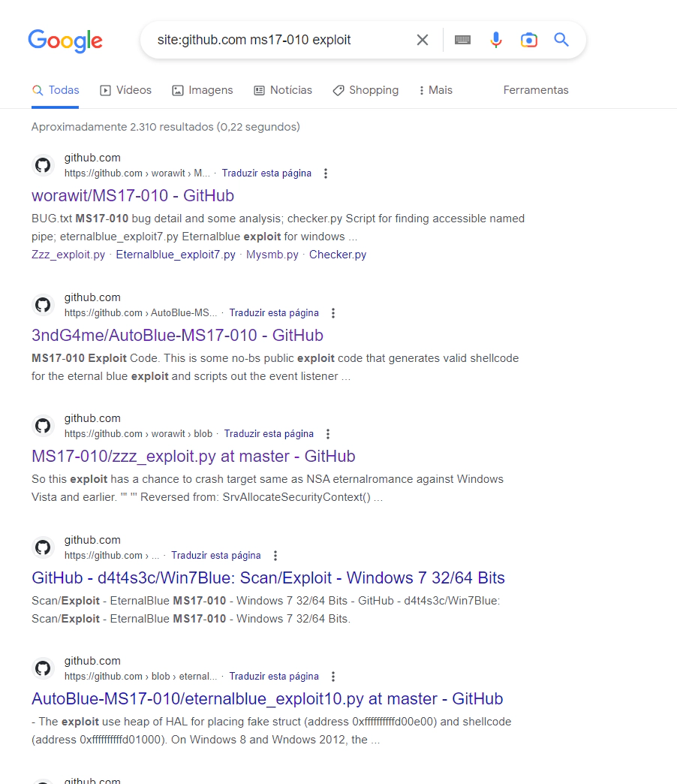This screenshot has width=677, height=784.
Task: Open the worawit/MS17-010 GitHub link
Action: point(132,195)
